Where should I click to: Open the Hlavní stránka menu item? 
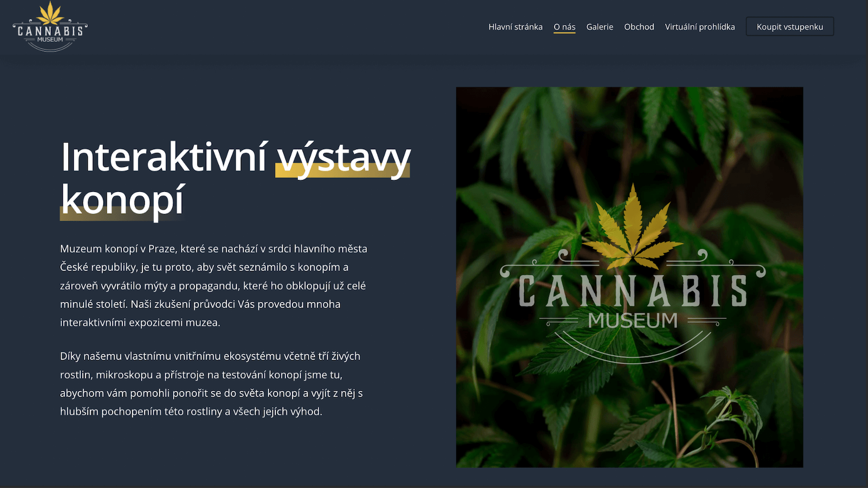click(515, 27)
